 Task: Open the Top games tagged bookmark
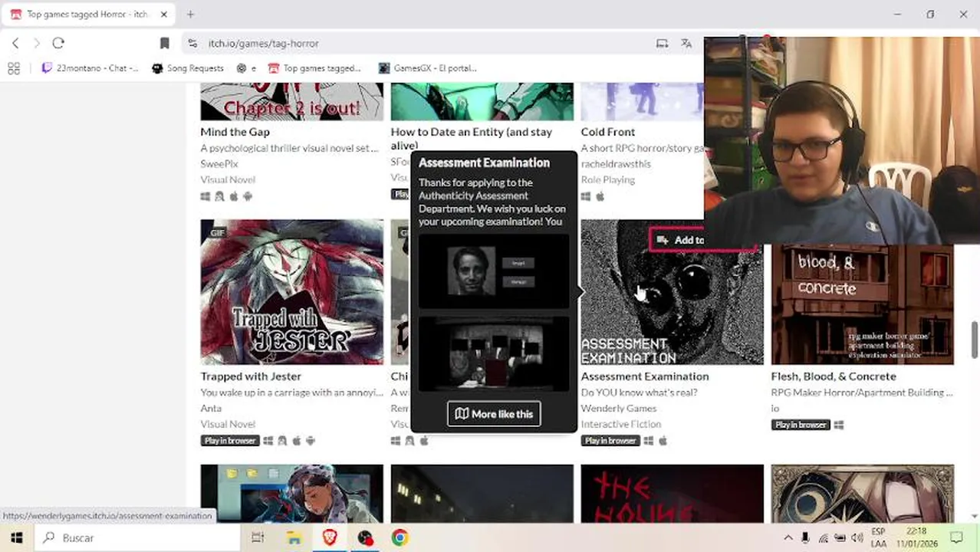[314, 68]
